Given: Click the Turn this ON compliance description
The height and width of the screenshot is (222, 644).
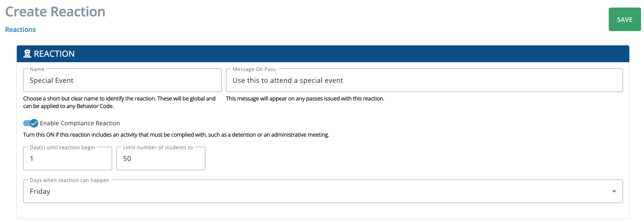Looking at the screenshot, I should 176,135.
